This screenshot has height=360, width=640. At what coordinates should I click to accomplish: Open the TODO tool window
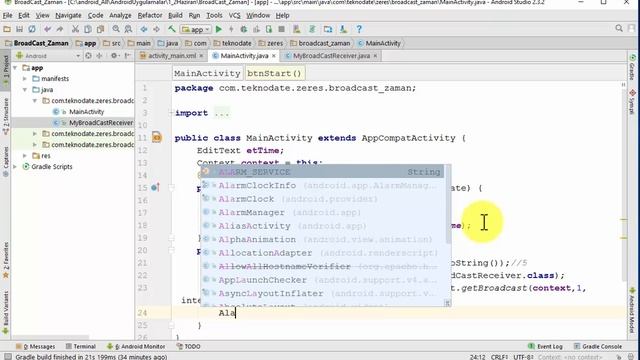189,346
